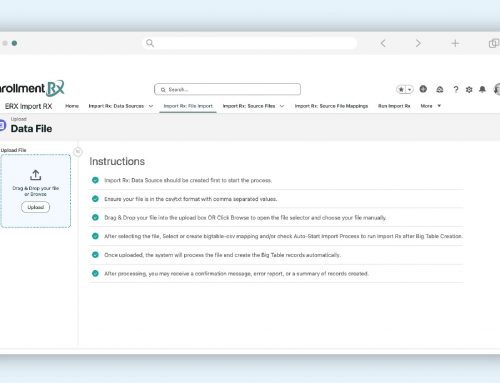The image size is (500, 383).
Task: Click the Instructions heading
Action: pyautogui.click(x=117, y=161)
